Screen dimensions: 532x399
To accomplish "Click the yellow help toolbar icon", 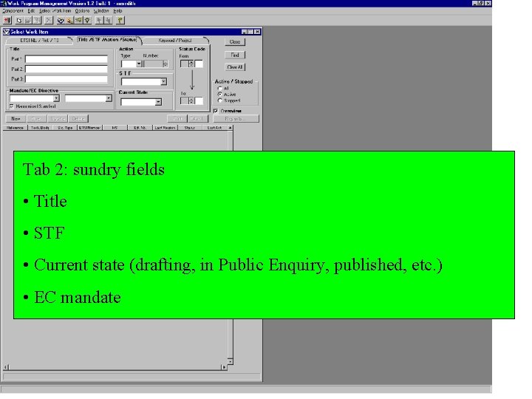I will 120,21.
